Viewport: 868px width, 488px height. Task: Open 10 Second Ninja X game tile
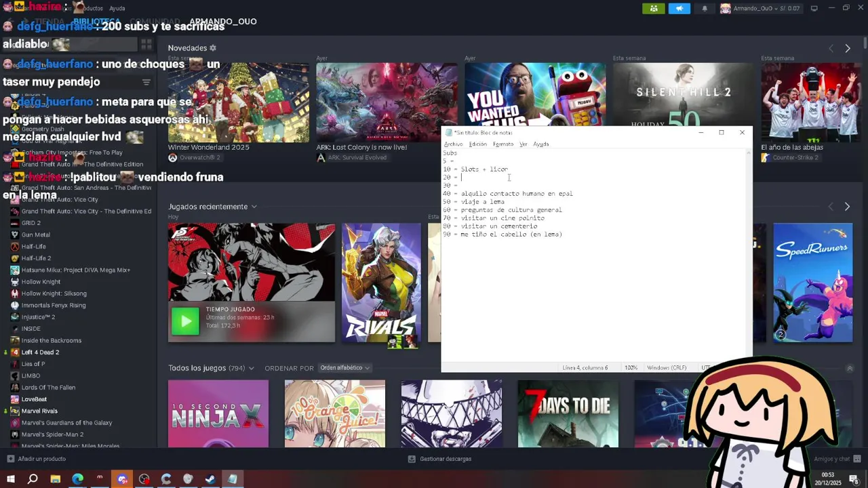218,413
